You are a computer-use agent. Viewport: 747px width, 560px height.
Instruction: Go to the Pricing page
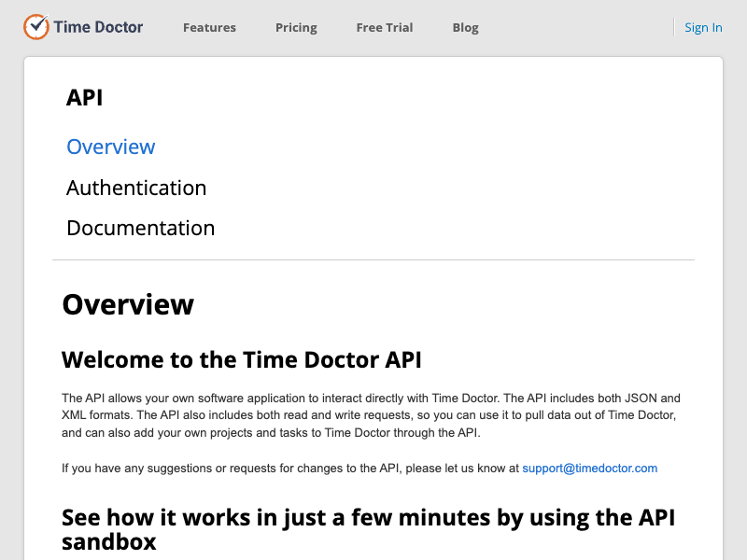(x=296, y=28)
